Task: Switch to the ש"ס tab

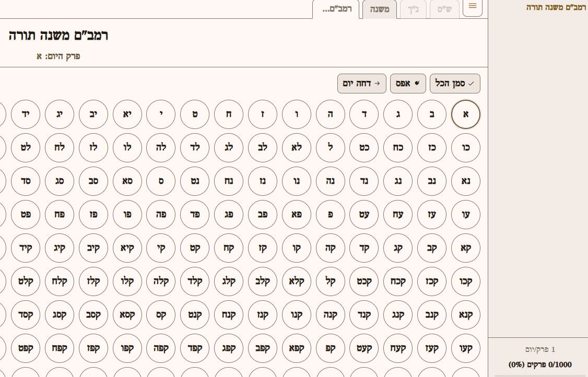Action: 444,9
